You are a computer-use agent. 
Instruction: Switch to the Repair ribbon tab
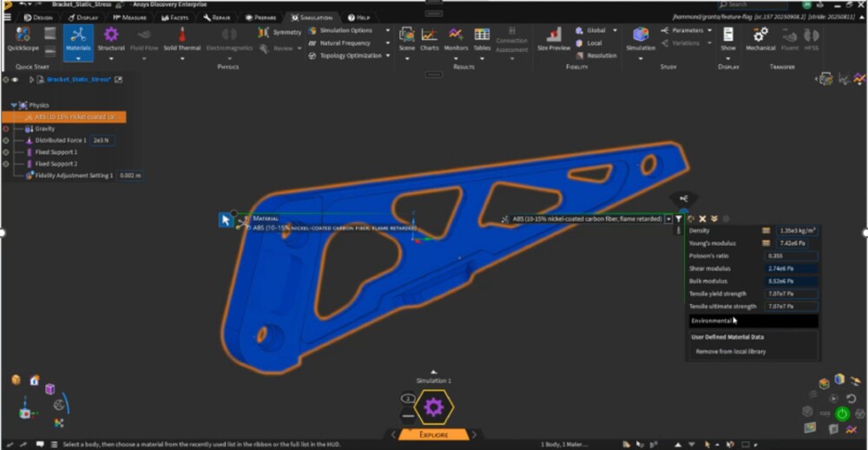217,17
